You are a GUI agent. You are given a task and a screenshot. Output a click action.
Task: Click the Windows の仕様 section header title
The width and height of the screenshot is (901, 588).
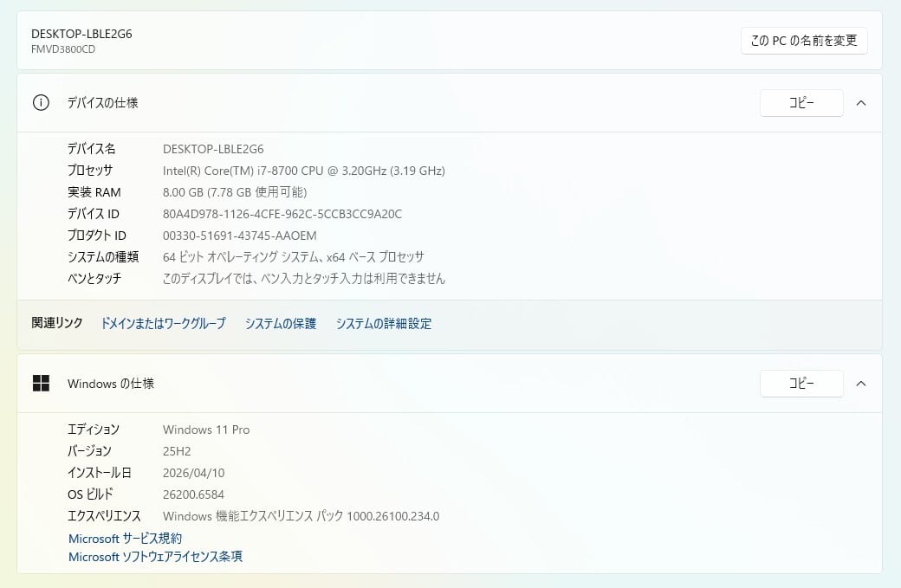tap(110, 383)
